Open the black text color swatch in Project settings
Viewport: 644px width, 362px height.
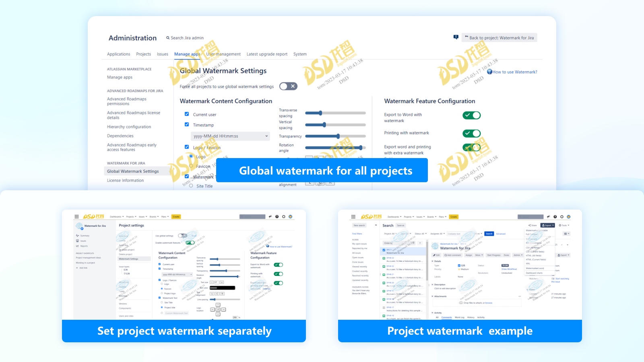[222, 288]
